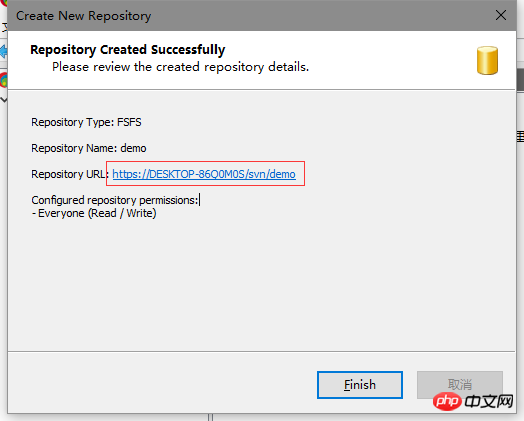Click the Please review the created repository details text
The width and height of the screenshot is (524, 421).
(180, 67)
